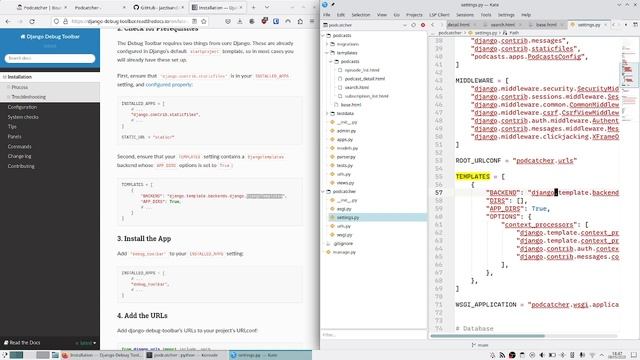
Task: Click the Search docs input field
Action: pos(50,58)
